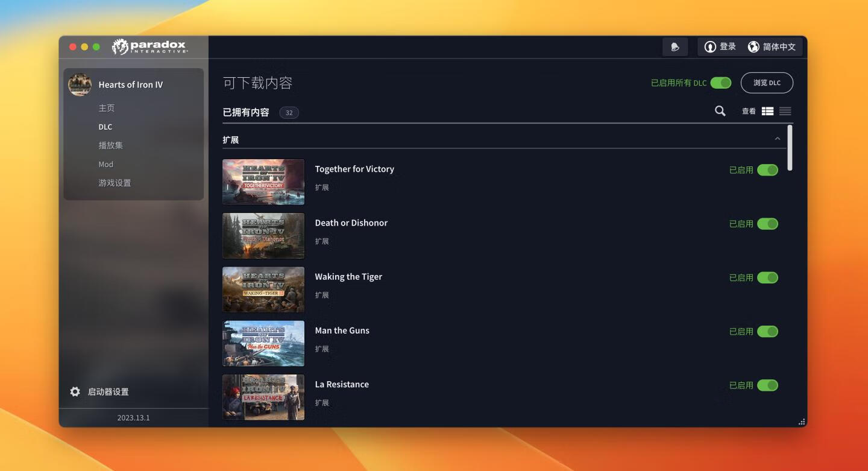Select DLC in the sidebar
This screenshot has height=471, width=868.
click(105, 127)
